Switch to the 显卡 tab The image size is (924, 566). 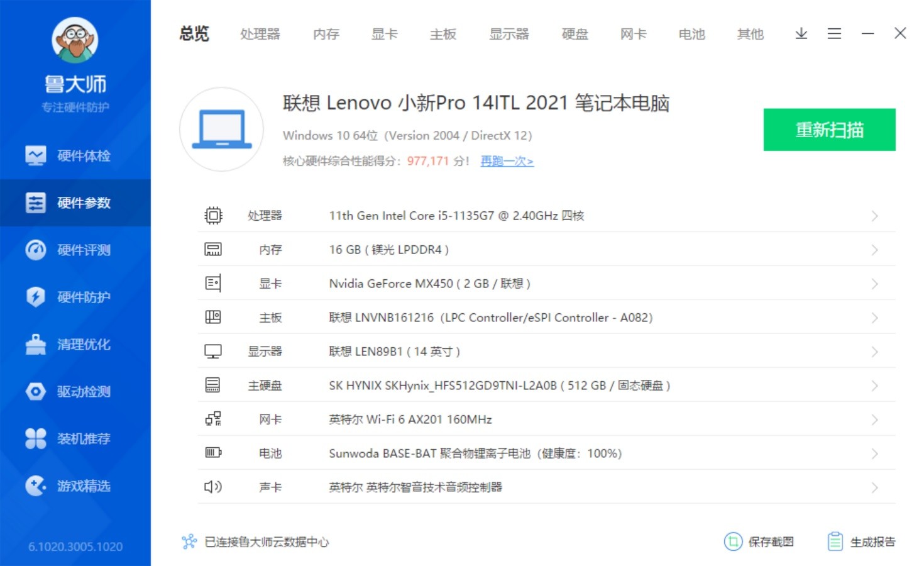(385, 34)
